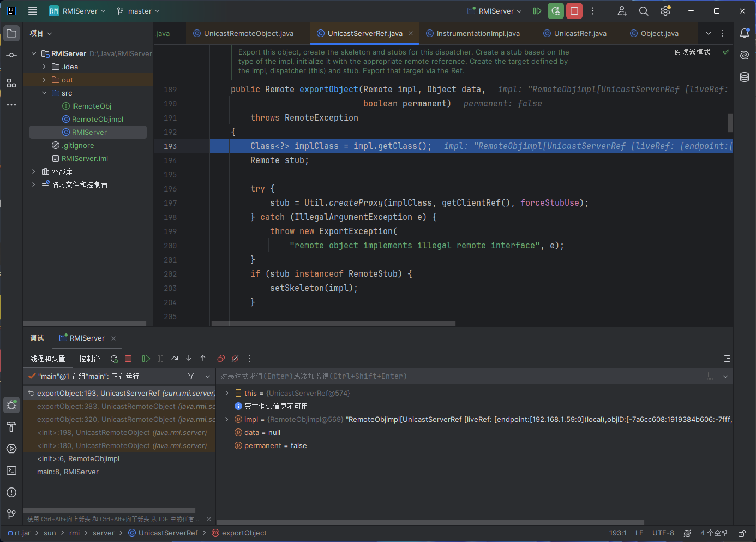Viewport: 756px width, 542px height.
Task: Select RemoteObjimpl in project tree
Action: click(x=98, y=119)
